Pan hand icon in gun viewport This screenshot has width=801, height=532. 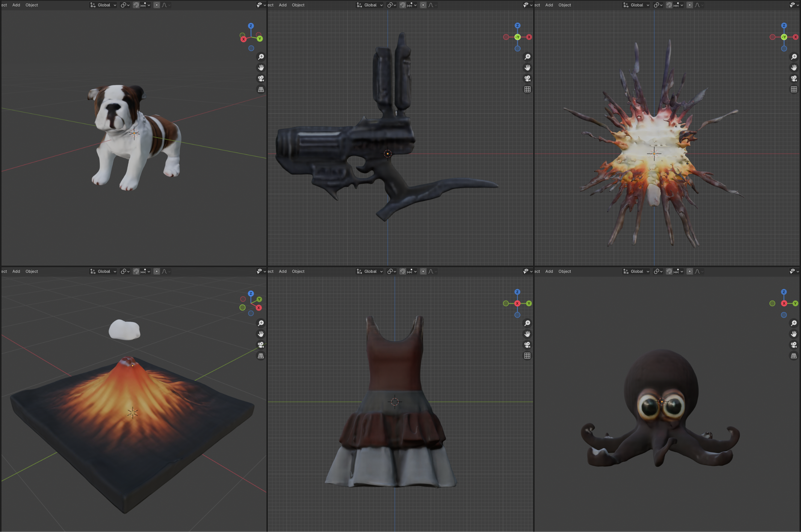click(x=527, y=68)
